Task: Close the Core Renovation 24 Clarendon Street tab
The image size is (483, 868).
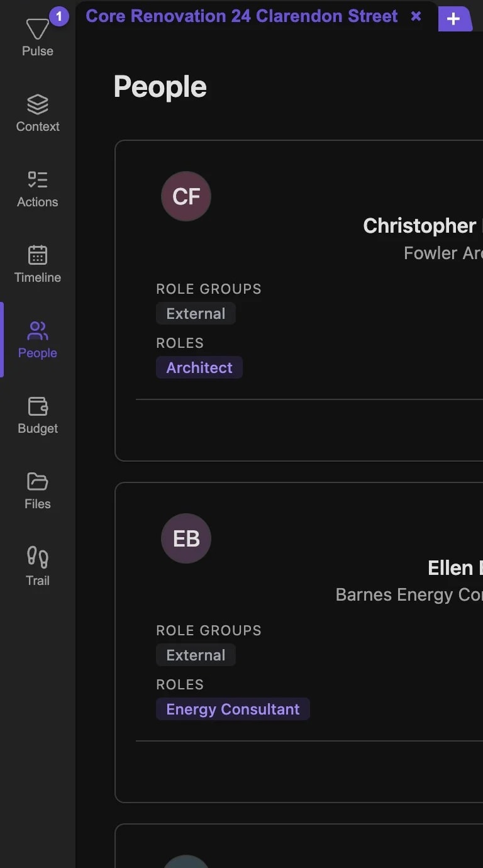Action: coord(416,16)
